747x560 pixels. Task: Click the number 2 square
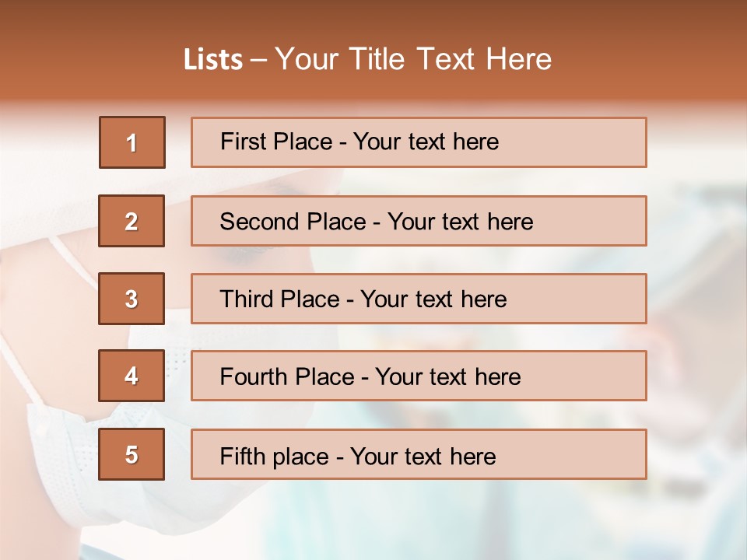tap(132, 221)
